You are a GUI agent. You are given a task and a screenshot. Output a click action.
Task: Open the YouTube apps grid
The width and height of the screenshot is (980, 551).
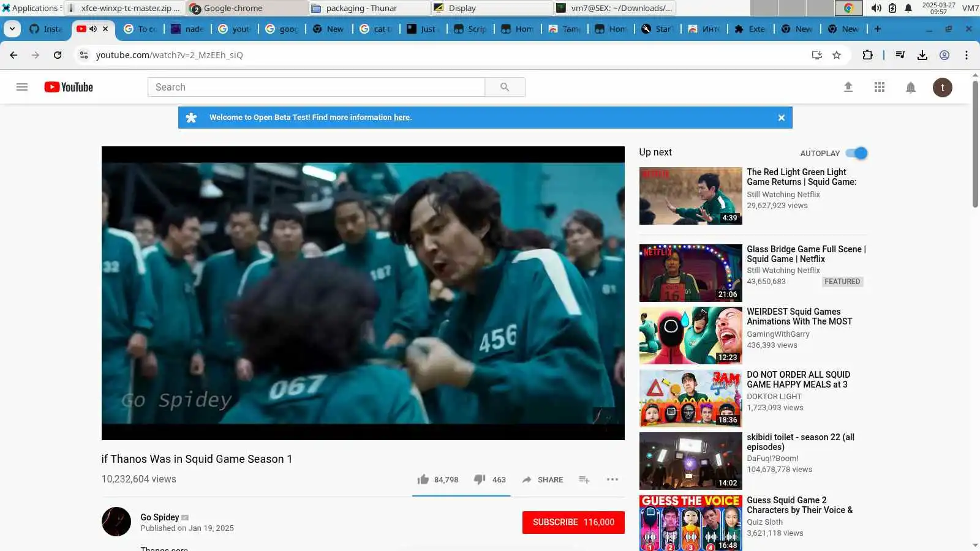(x=880, y=87)
